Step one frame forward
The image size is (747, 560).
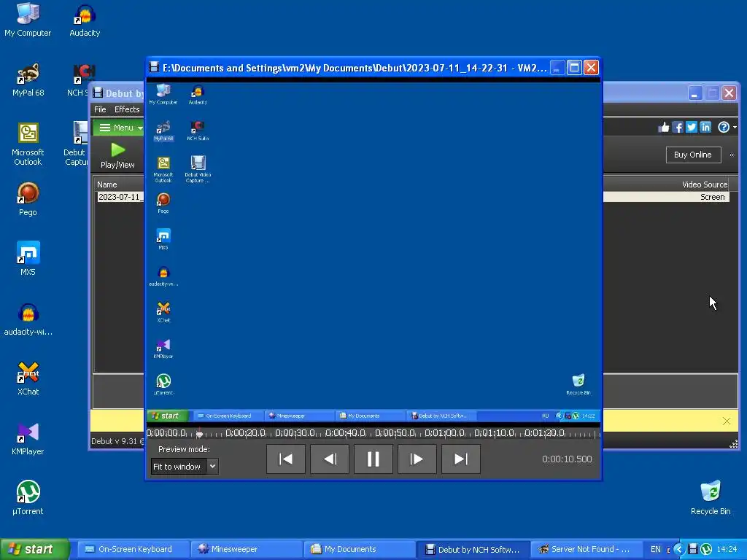pos(417,459)
